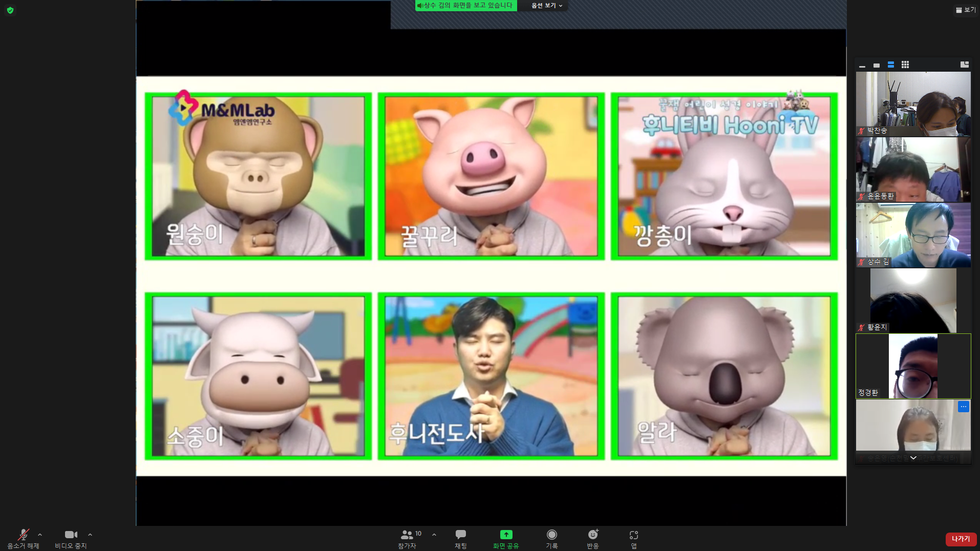The width and height of the screenshot is (980, 551).
Task: Click muted mic icon on 상수 김 thumbnail
Action: pyautogui.click(x=862, y=262)
